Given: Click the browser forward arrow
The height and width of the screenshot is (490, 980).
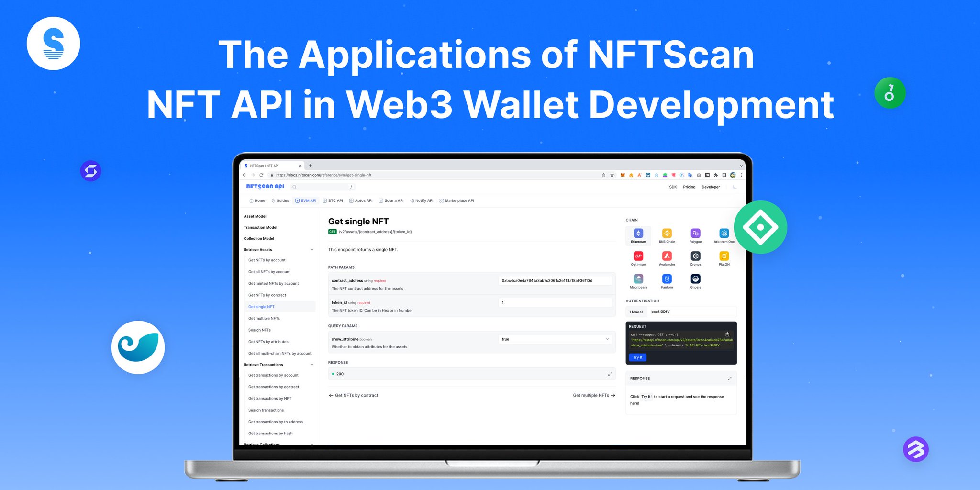Looking at the screenshot, I should point(253,175).
